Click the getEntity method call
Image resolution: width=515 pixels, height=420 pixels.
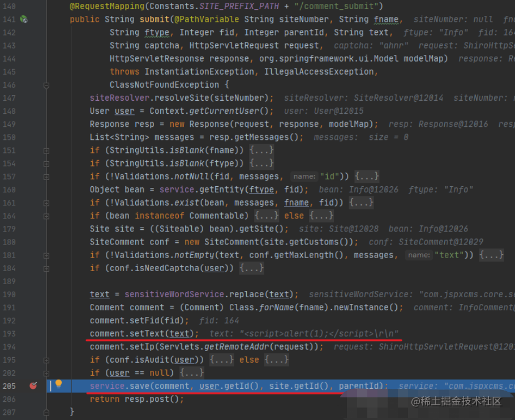(222, 190)
